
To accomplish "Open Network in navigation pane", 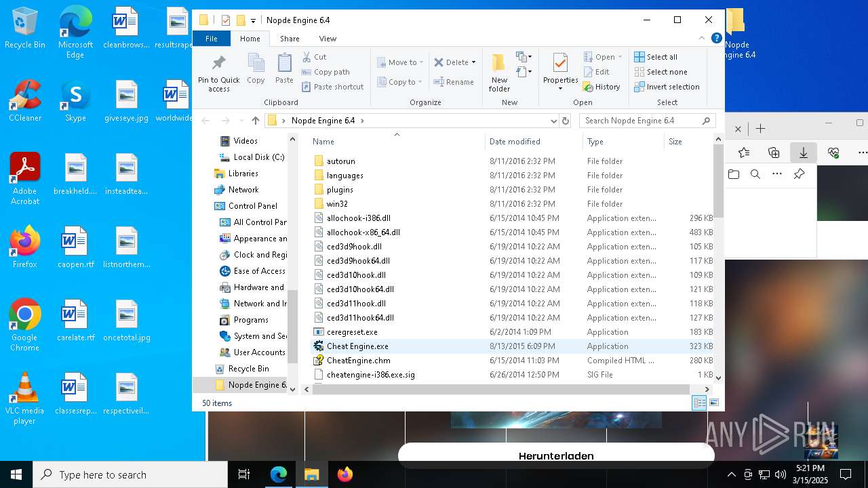I will tap(243, 190).
